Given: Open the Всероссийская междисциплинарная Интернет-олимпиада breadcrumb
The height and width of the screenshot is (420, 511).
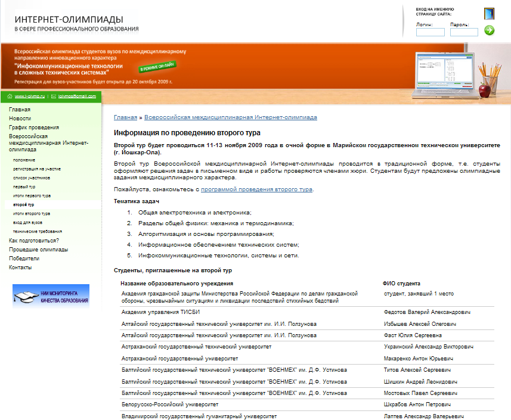Looking at the screenshot, I should [x=231, y=117].
